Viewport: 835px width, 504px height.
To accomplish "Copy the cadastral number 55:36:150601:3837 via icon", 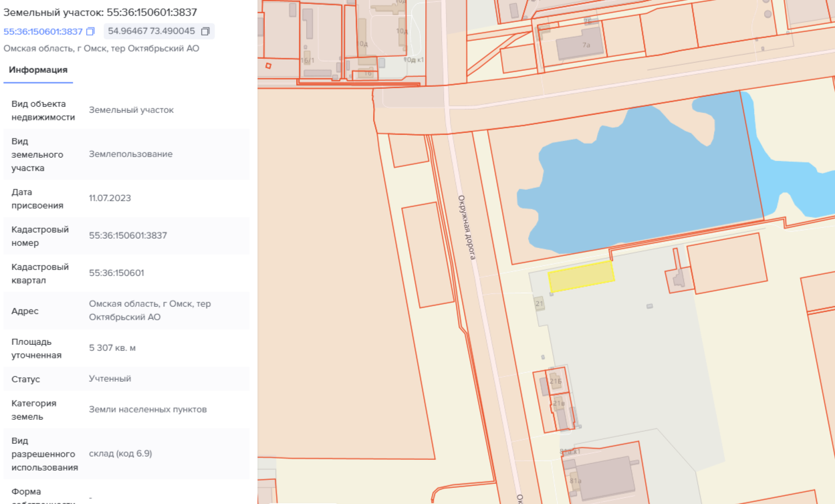I will coord(91,31).
